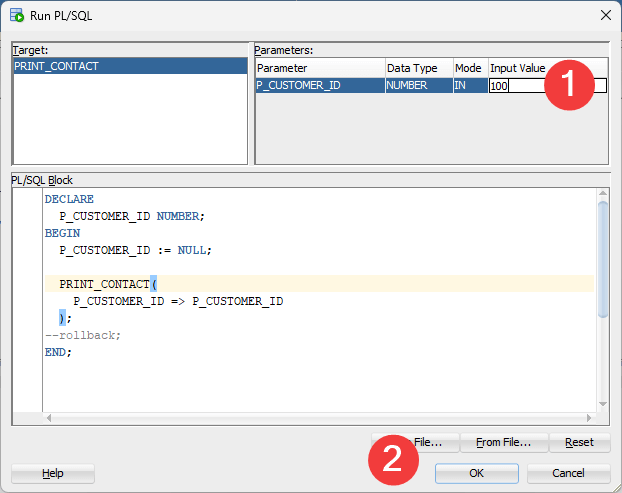Click the NUMBER data type cell
The width and height of the screenshot is (622, 493).
[x=419, y=85]
